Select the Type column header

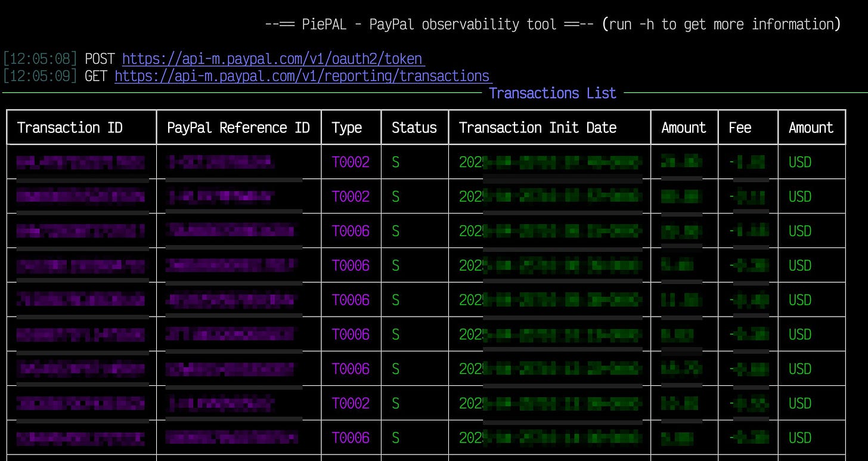pos(347,128)
